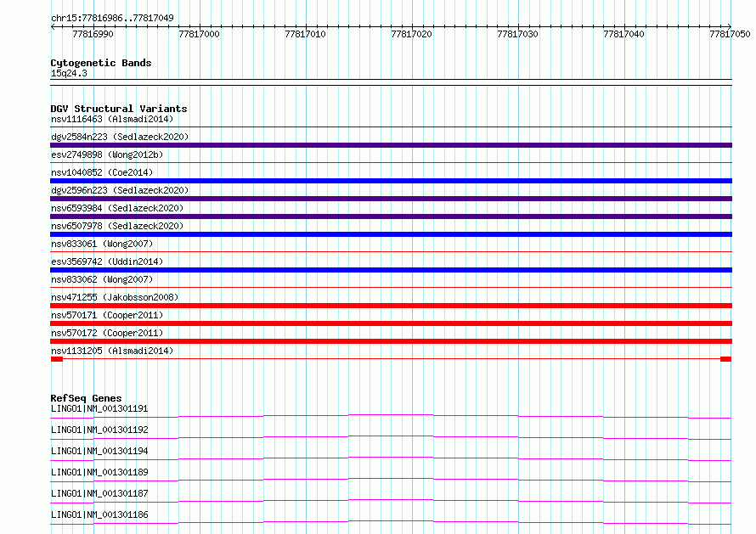Click ruler position 77817020
Image resolution: width=756 pixels, height=534 pixels.
pos(411,34)
